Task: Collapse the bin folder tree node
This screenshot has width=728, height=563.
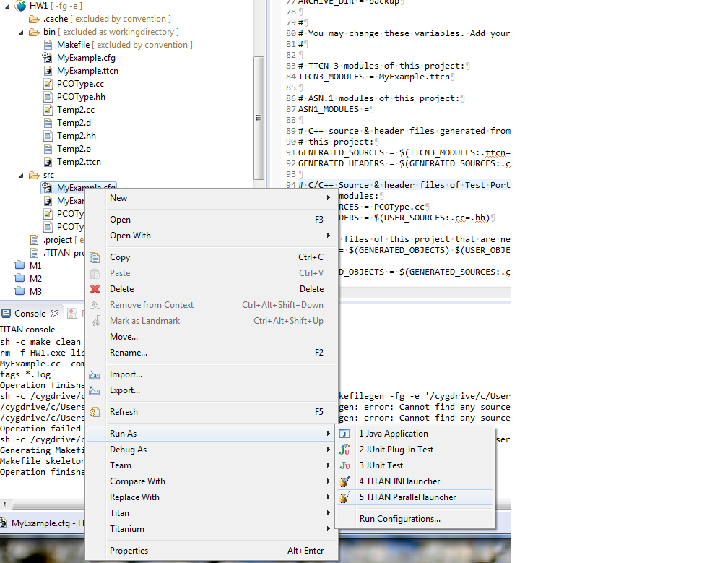Action: coord(21,33)
